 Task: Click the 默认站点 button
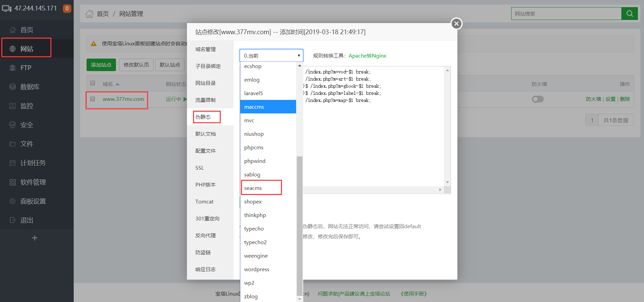click(170, 65)
